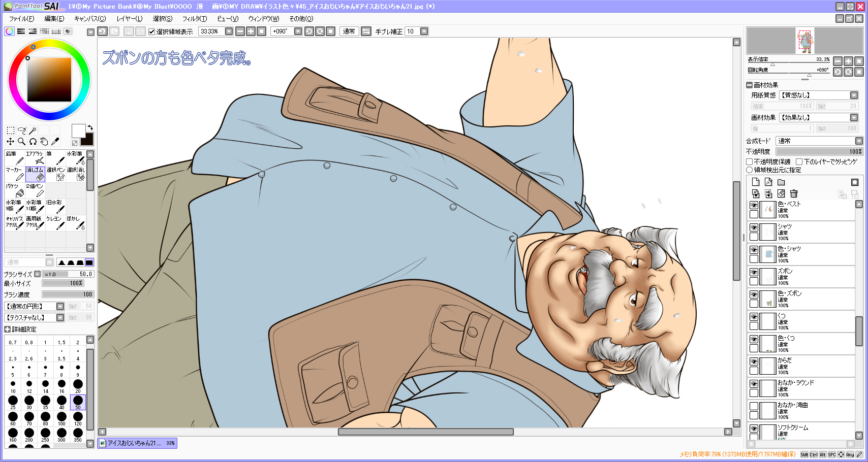This screenshot has height=462, width=868.
Task: Open the キャンバス(C) menu
Action: pos(90,19)
